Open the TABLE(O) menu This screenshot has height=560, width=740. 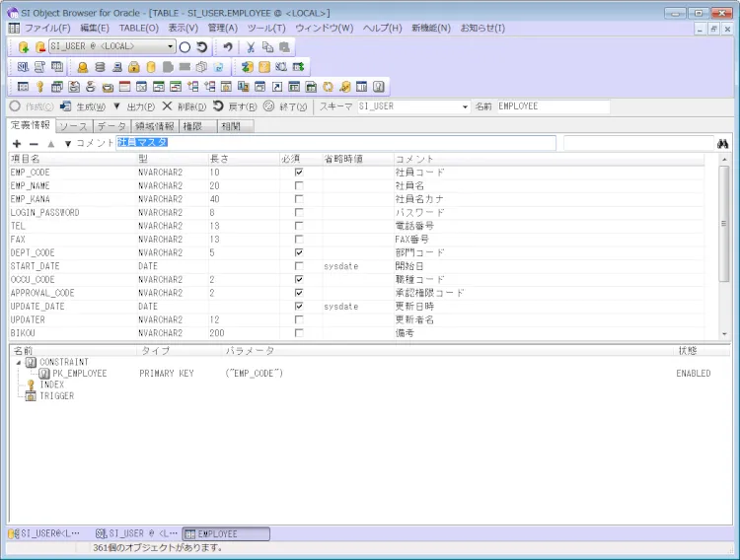pos(138,29)
